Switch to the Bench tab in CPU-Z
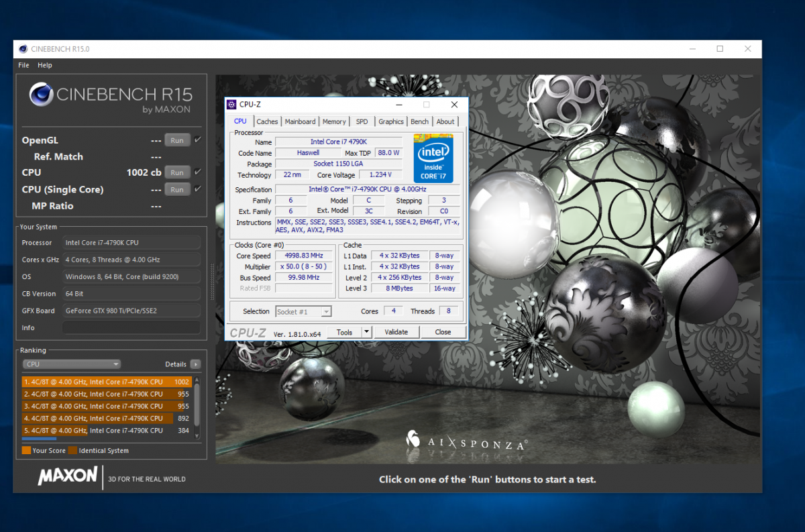Image resolution: width=805 pixels, height=532 pixels. pos(420,121)
